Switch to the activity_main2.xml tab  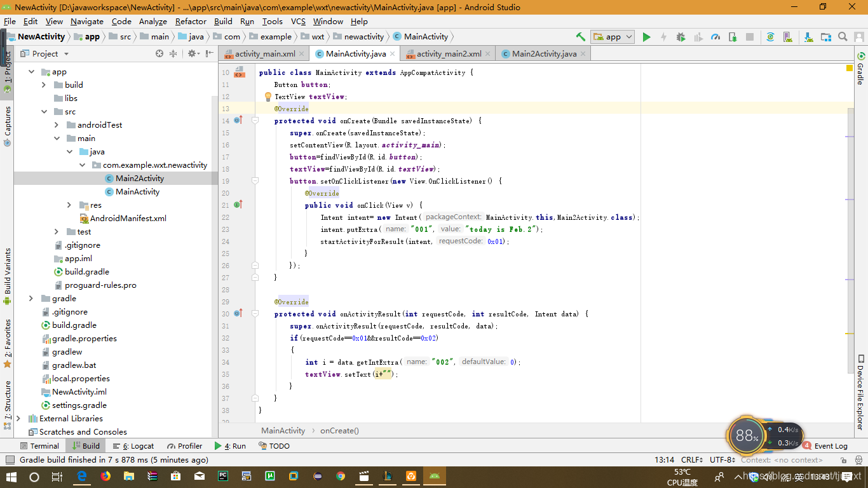[449, 54]
